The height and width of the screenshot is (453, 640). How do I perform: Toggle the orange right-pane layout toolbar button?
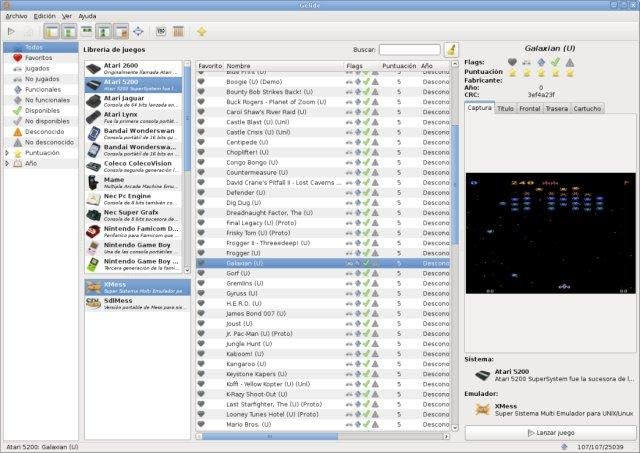tap(121, 31)
